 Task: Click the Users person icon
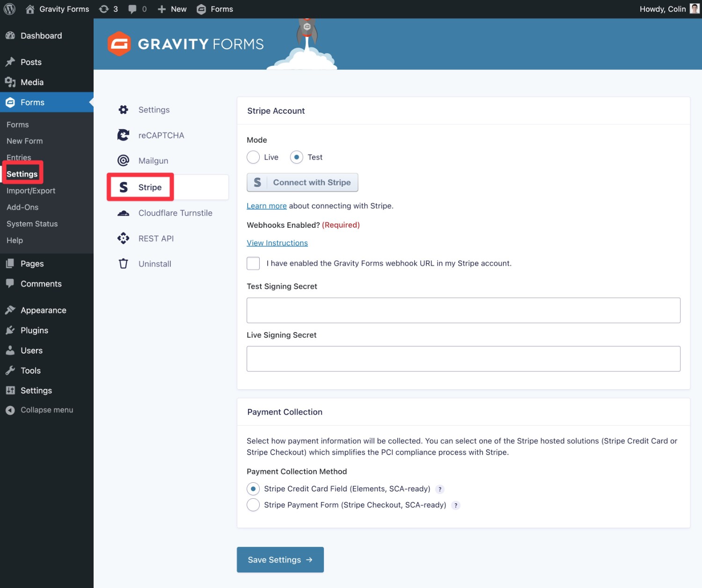(x=10, y=350)
